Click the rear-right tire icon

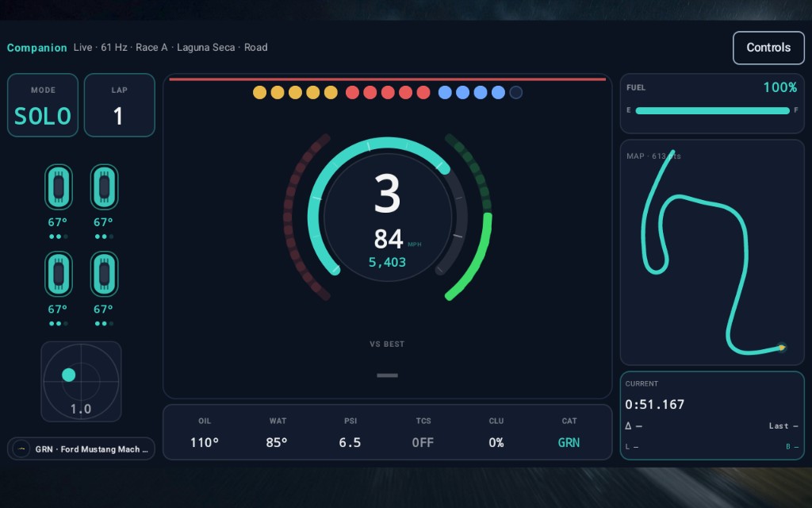pos(104,274)
